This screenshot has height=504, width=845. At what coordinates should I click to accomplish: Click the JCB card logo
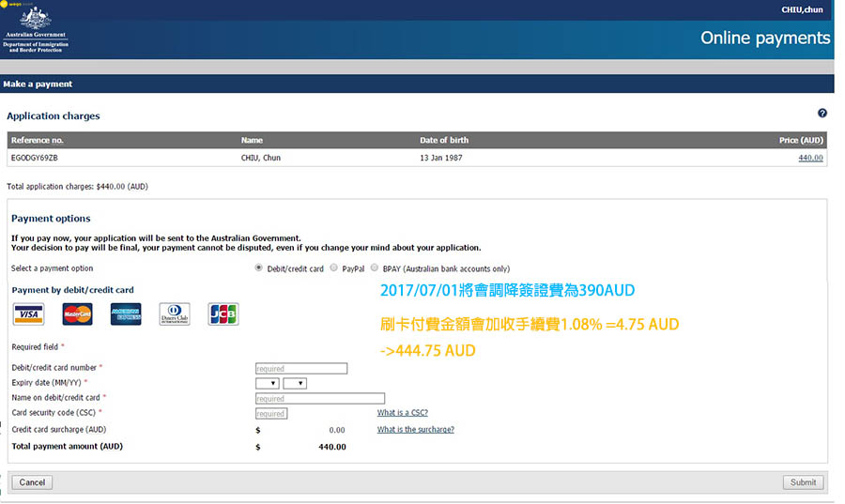point(223,314)
